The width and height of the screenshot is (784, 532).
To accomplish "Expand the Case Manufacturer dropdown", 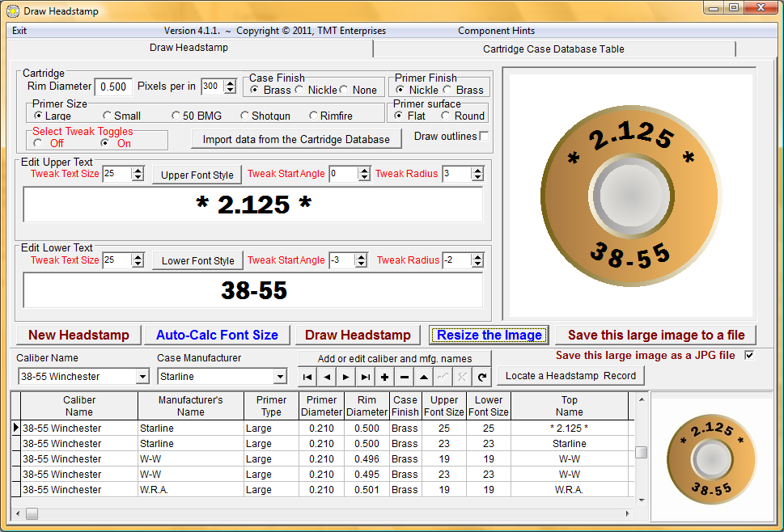I will click(x=281, y=377).
